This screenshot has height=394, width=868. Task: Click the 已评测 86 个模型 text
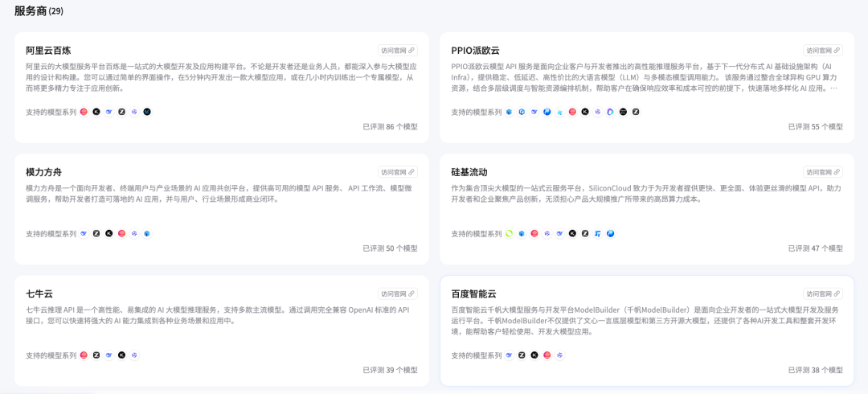(x=391, y=127)
